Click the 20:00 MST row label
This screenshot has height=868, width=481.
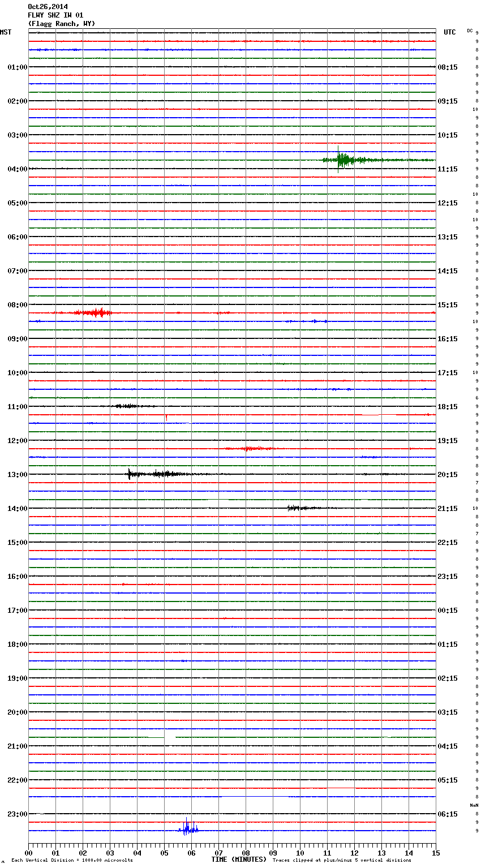click(18, 712)
